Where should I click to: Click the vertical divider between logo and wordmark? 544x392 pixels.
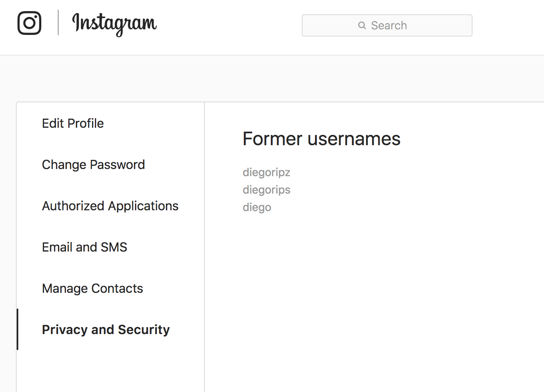pyautogui.click(x=58, y=23)
